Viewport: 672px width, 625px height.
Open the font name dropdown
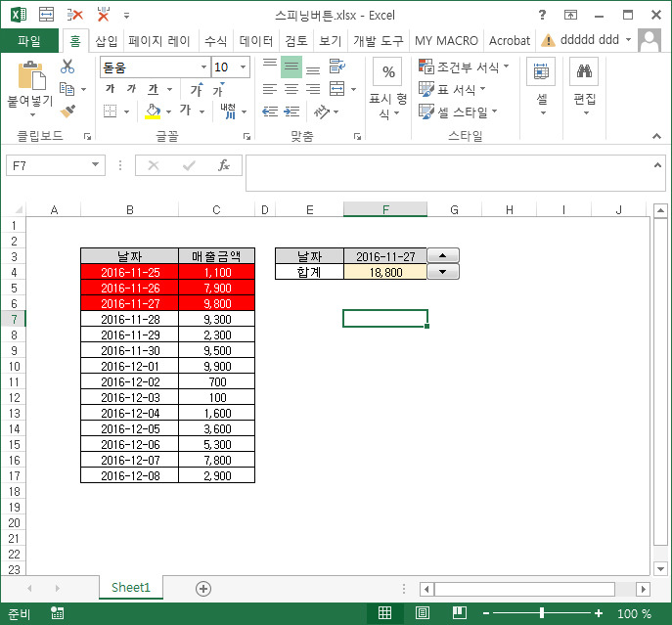click(203, 67)
